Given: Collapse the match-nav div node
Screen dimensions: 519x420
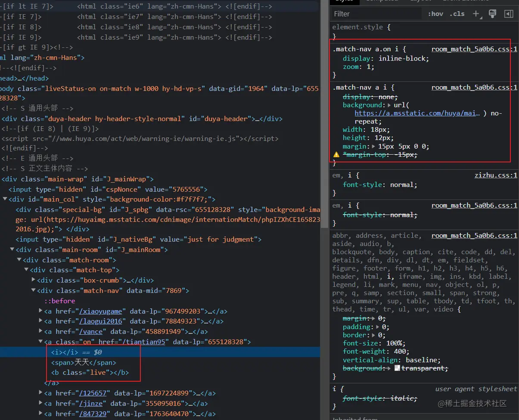Looking at the screenshot, I should (x=34, y=290).
